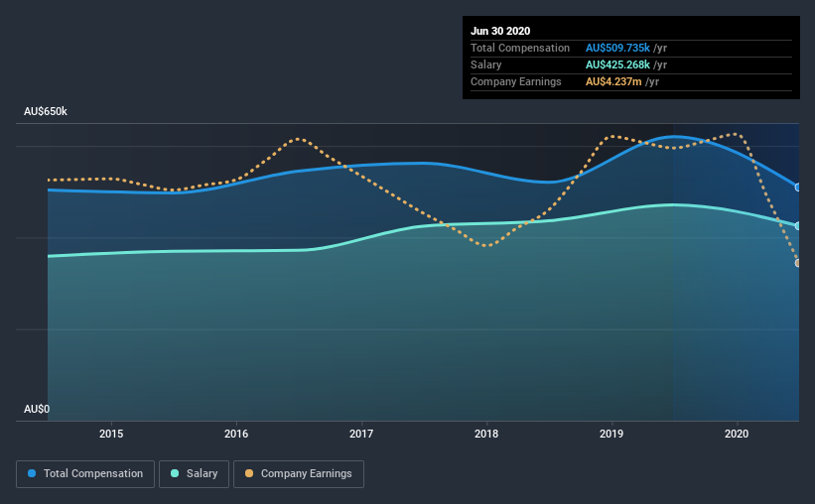
Task: Click the 2020 x-axis label
Action: [x=737, y=434]
